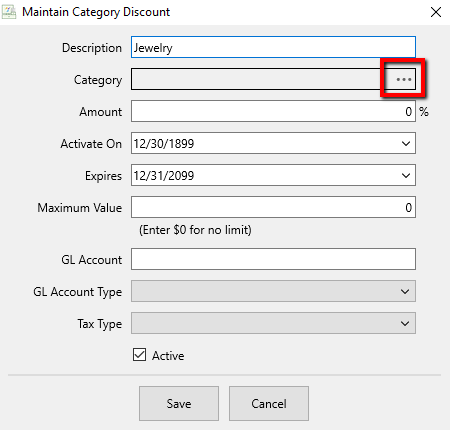The width and height of the screenshot is (450, 430).
Task: Click the application icon in the title bar
Action: [9, 12]
